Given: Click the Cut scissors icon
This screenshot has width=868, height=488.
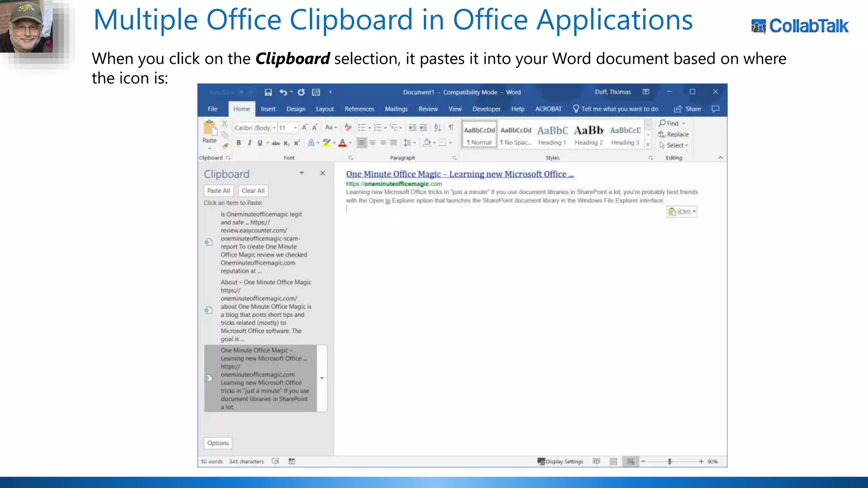Looking at the screenshot, I should pyautogui.click(x=225, y=124).
